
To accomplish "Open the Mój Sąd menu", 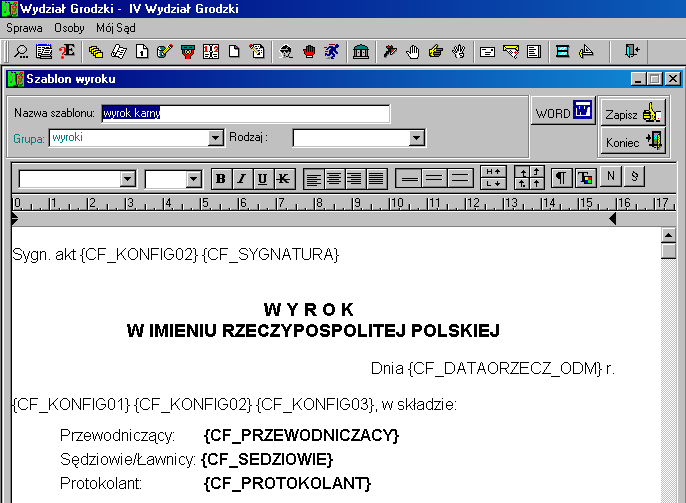I will [116, 28].
